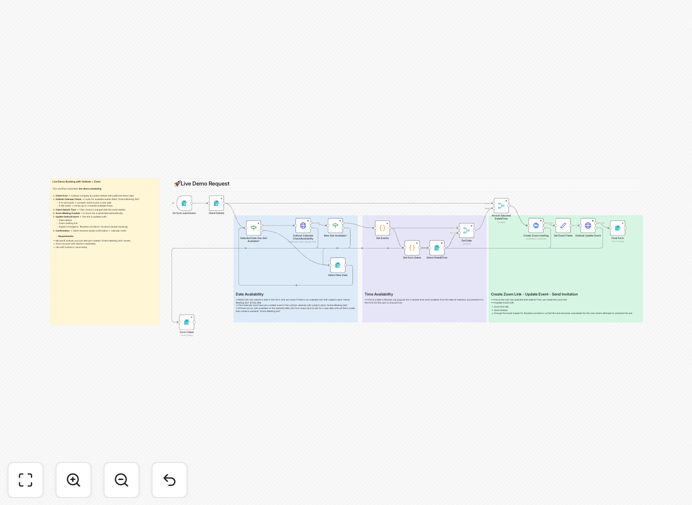The height and width of the screenshot is (505, 692).
Task: Select the second form node after trigger
Action: coord(216,203)
